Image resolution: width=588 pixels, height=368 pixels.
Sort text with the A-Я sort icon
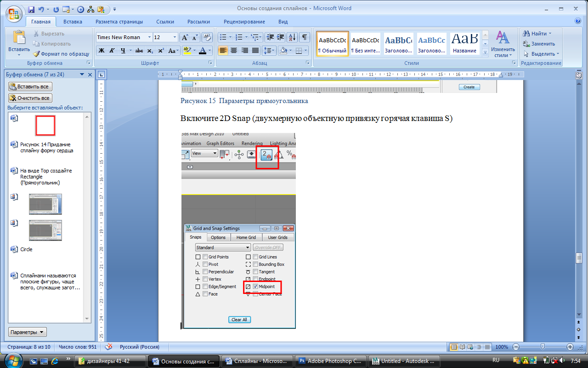pyautogui.click(x=292, y=37)
